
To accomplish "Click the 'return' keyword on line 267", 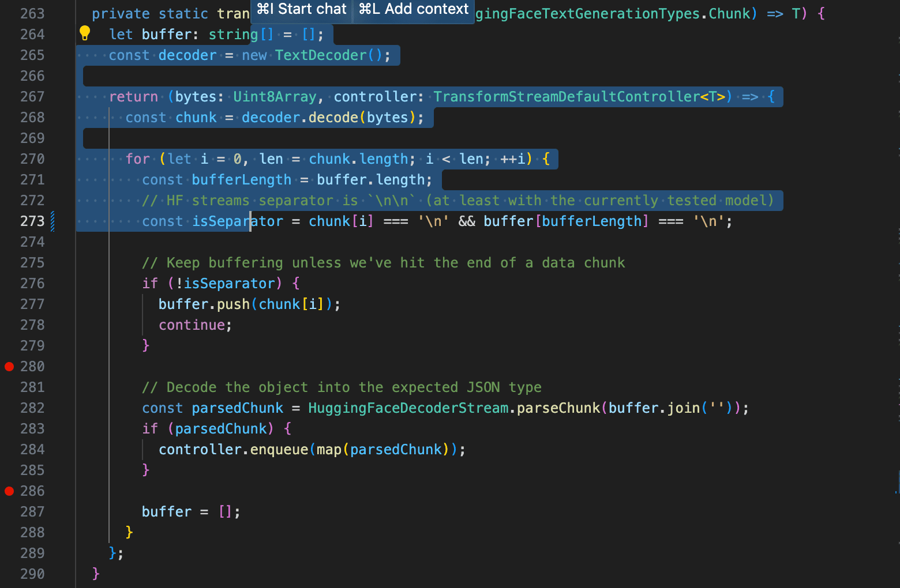I will [x=133, y=97].
